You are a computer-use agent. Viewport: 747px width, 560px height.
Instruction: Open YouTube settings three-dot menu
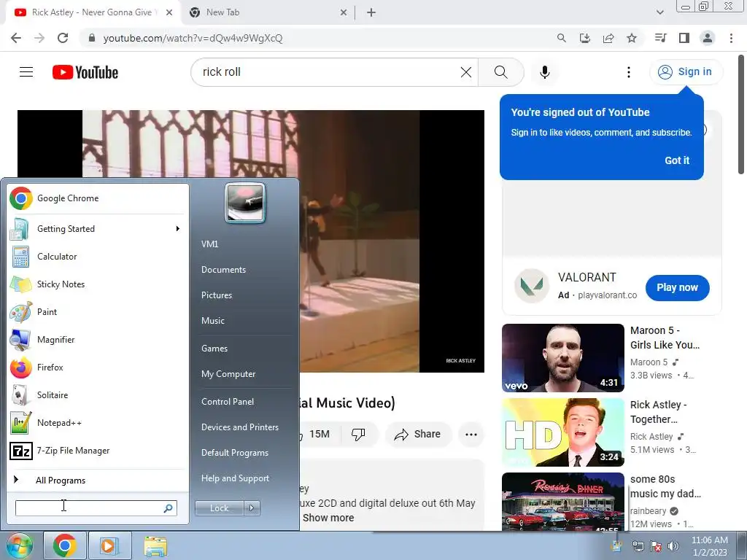click(629, 72)
